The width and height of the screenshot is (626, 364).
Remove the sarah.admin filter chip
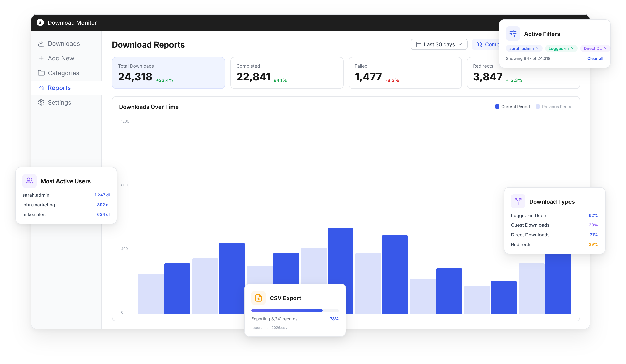coord(537,48)
